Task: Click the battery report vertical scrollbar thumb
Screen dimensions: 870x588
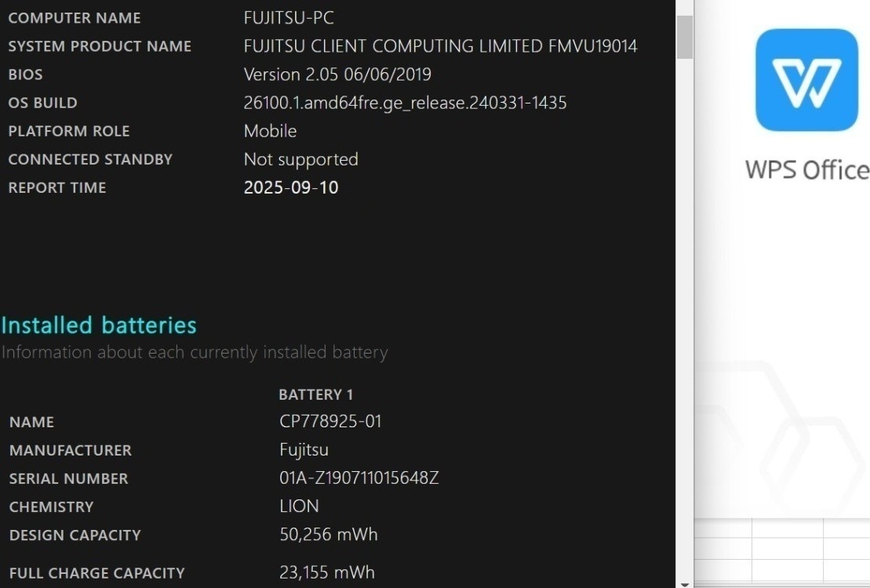Action: [685, 37]
